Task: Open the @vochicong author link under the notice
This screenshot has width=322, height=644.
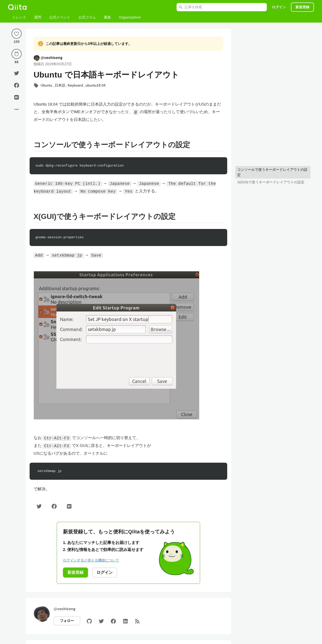Action: (x=51, y=58)
